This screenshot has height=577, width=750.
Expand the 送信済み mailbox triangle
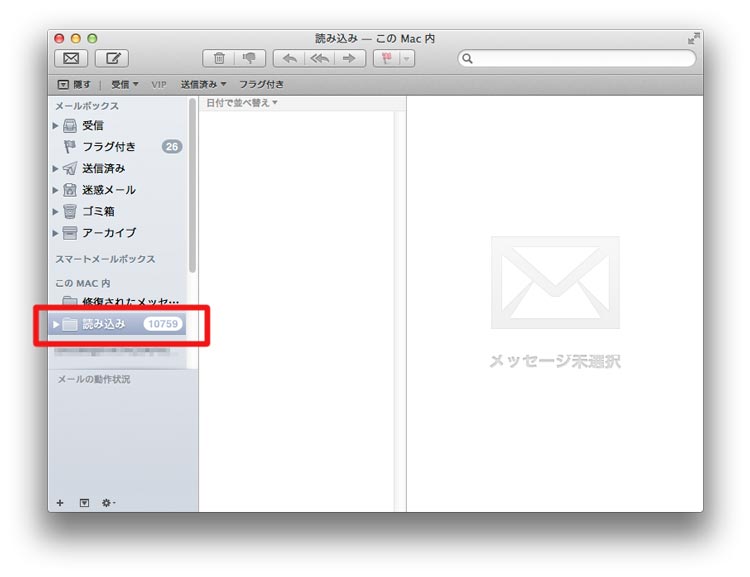pyautogui.click(x=55, y=168)
